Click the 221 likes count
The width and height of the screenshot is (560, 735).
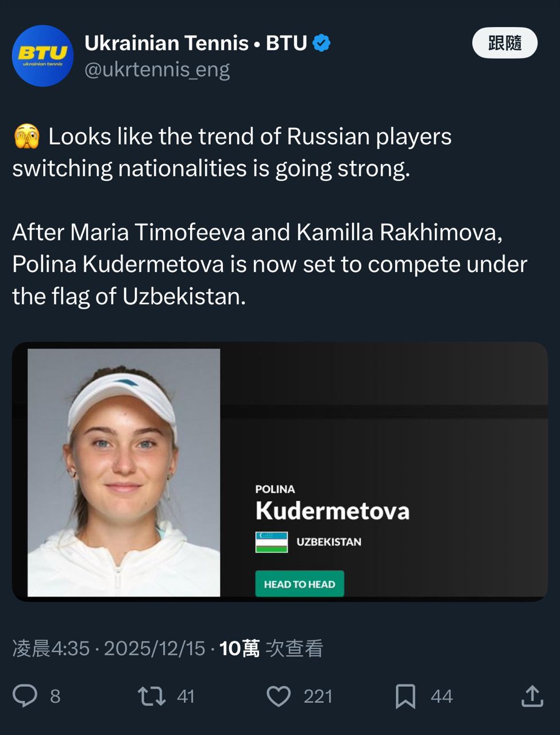[318, 697]
